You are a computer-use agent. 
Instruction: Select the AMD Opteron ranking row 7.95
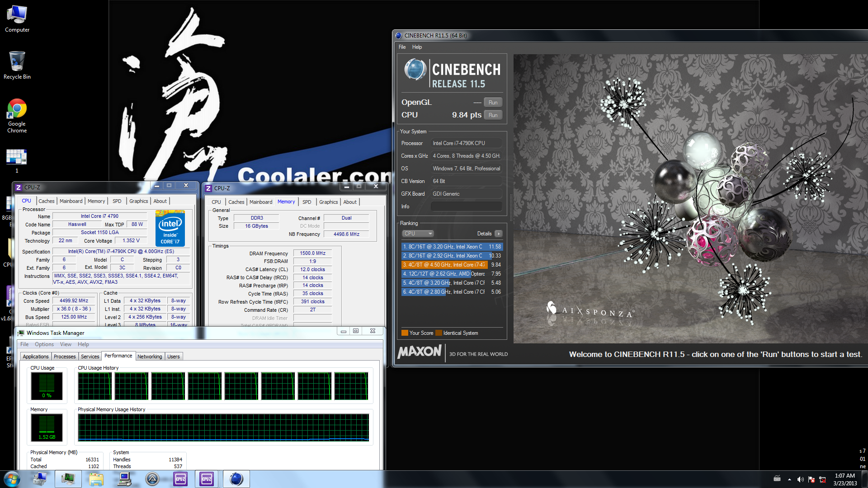coord(452,274)
